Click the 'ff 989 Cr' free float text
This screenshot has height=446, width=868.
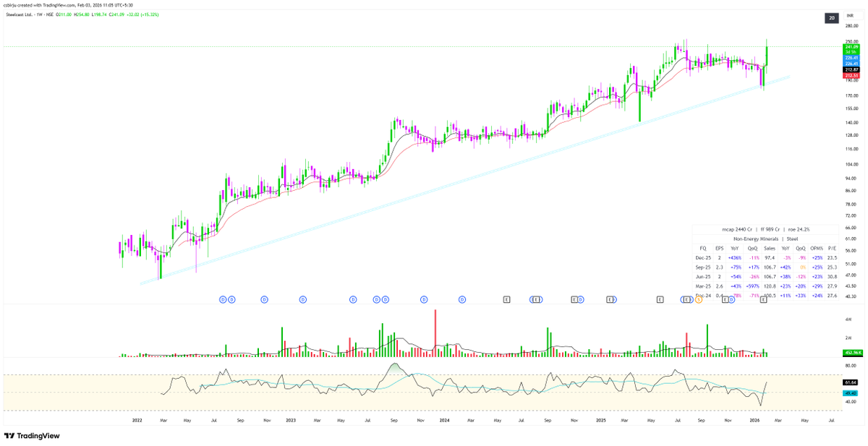770,229
